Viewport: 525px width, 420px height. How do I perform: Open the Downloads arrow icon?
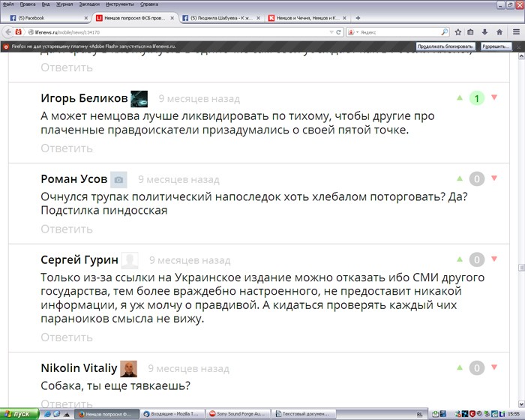point(484,32)
